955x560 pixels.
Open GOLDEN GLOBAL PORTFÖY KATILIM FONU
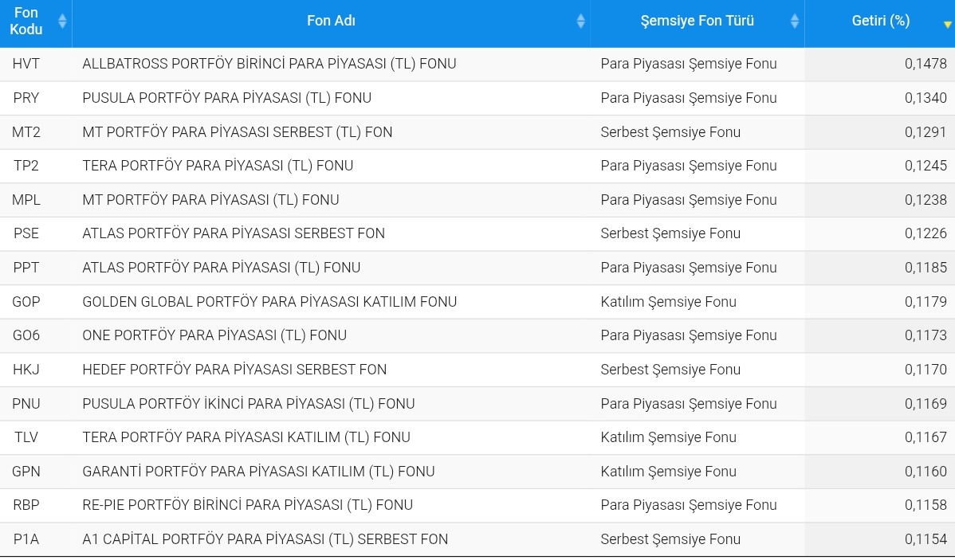[x=269, y=301]
